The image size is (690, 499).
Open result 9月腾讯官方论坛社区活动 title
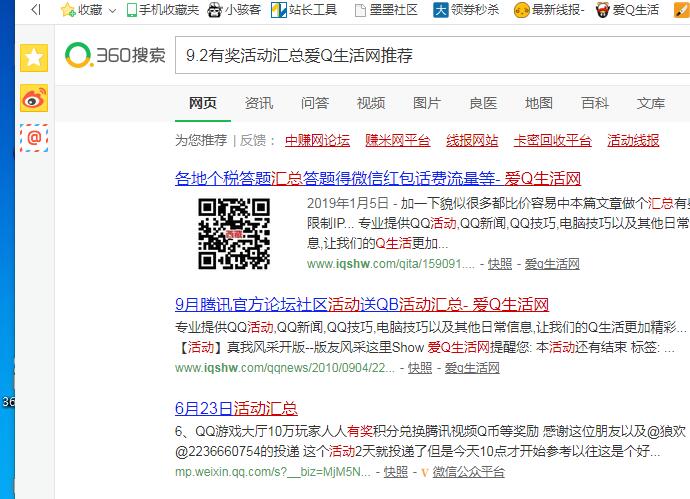[x=362, y=305]
